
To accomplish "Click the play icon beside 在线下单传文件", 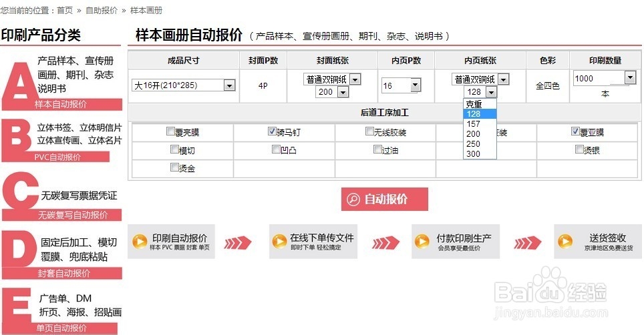I will point(280,241).
